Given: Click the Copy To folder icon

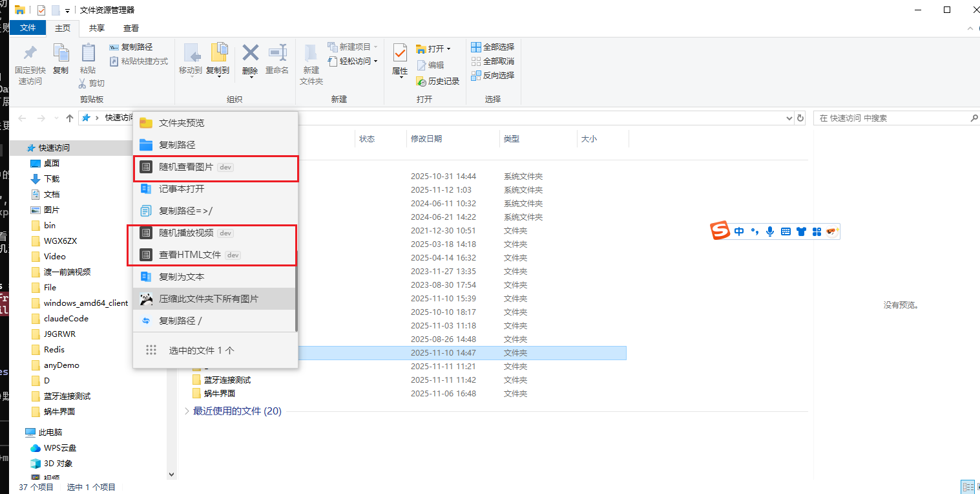Looking at the screenshot, I should point(218,54).
